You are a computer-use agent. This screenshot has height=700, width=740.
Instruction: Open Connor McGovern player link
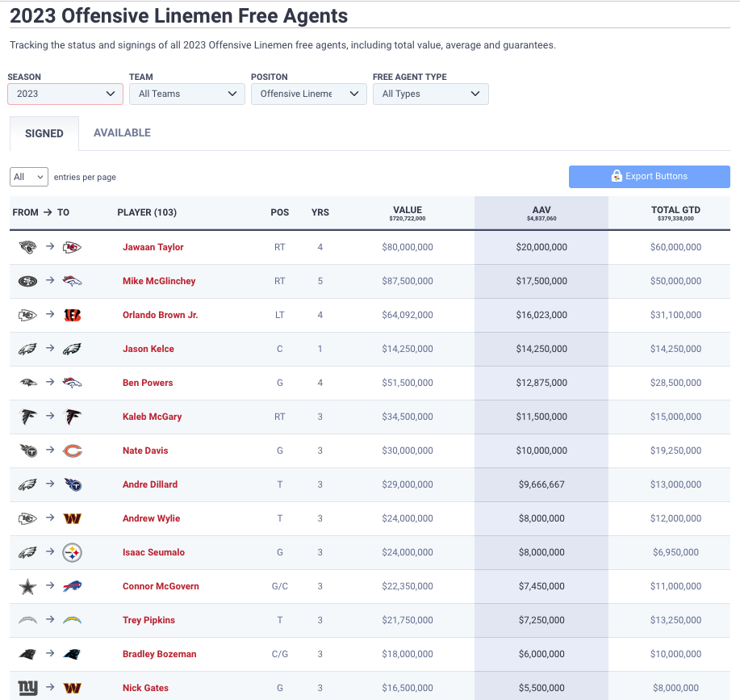pyautogui.click(x=161, y=586)
